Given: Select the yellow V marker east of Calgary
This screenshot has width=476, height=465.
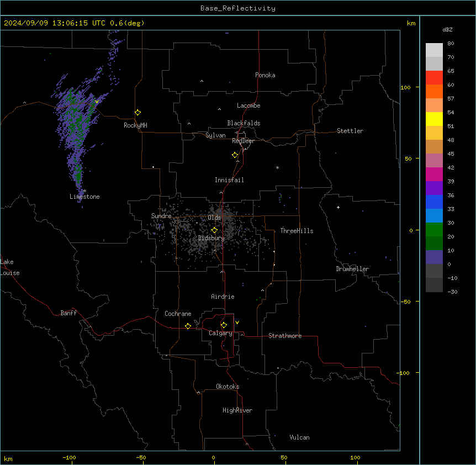Looking at the screenshot, I should point(237,323).
